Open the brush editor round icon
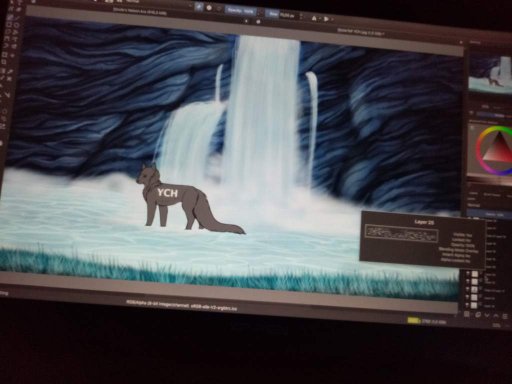The width and height of the screenshot is (512, 384). (209, 8)
